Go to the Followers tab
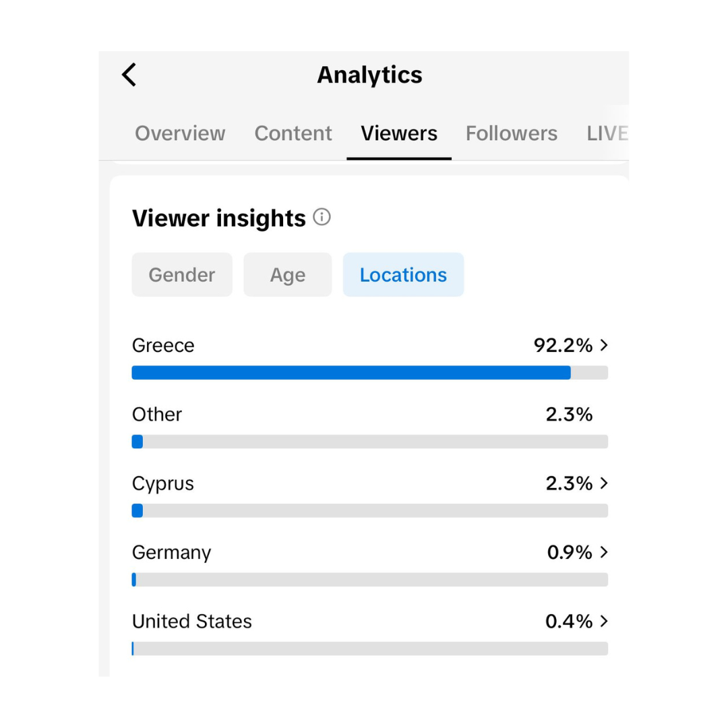This screenshot has width=728, height=728. pos(512,133)
